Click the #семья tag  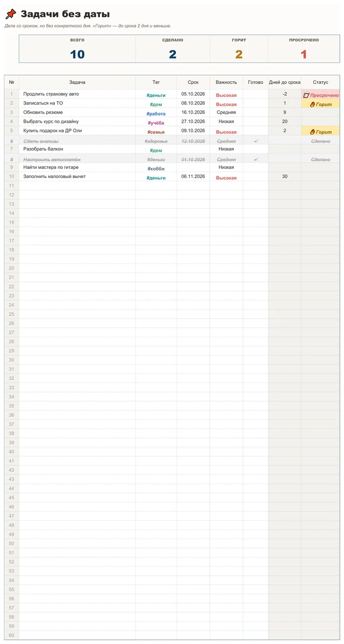(x=156, y=132)
